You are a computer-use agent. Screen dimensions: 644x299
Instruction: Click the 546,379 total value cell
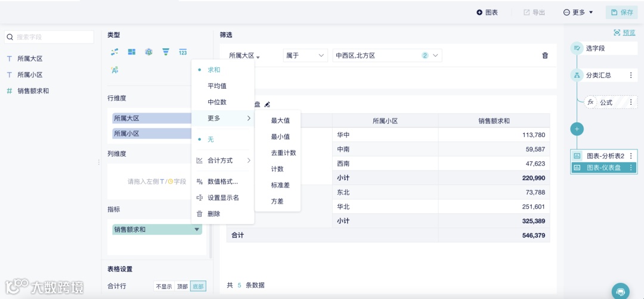(x=494, y=235)
